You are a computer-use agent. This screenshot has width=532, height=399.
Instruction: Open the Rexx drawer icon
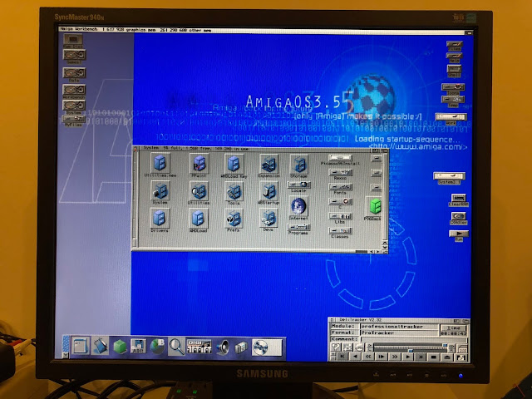coord(340,172)
